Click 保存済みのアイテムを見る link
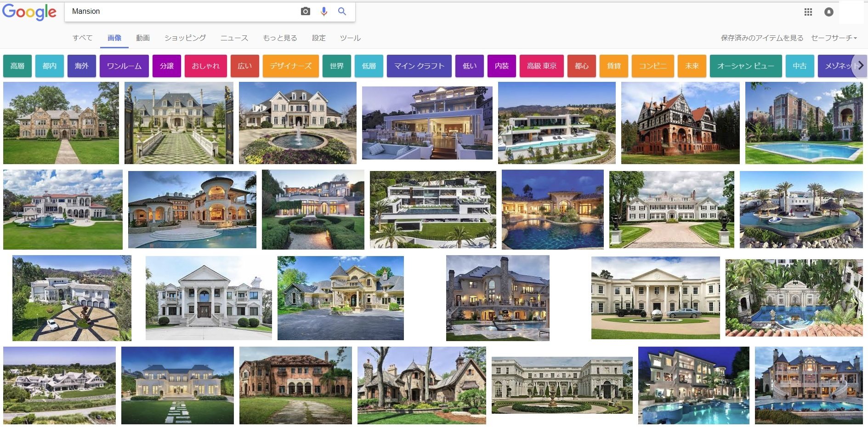Image resolution: width=868 pixels, height=428 pixels. click(x=762, y=38)
